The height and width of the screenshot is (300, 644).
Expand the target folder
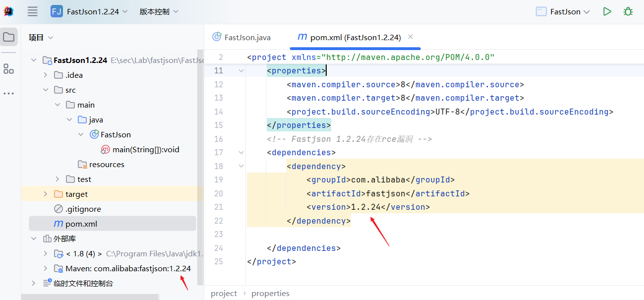tap(46, 194)
